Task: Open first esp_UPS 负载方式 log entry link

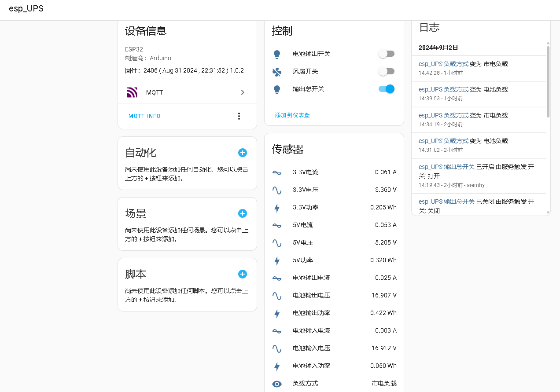Action: pos(443,64)
